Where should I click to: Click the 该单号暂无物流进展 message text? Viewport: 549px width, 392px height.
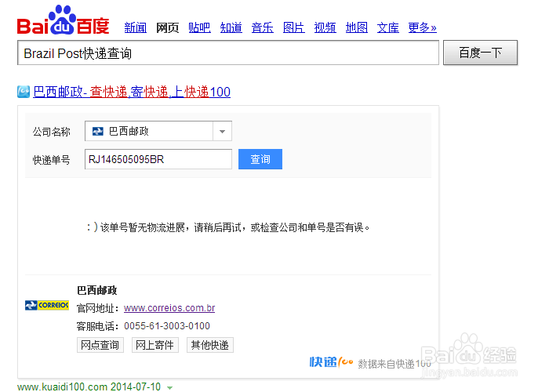(x=228, y=228)
